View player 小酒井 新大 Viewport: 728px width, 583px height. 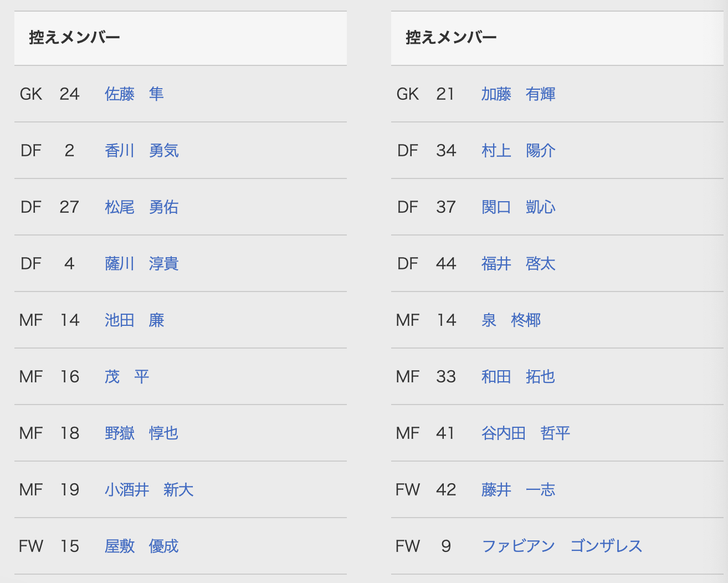(x=149, y=490)
